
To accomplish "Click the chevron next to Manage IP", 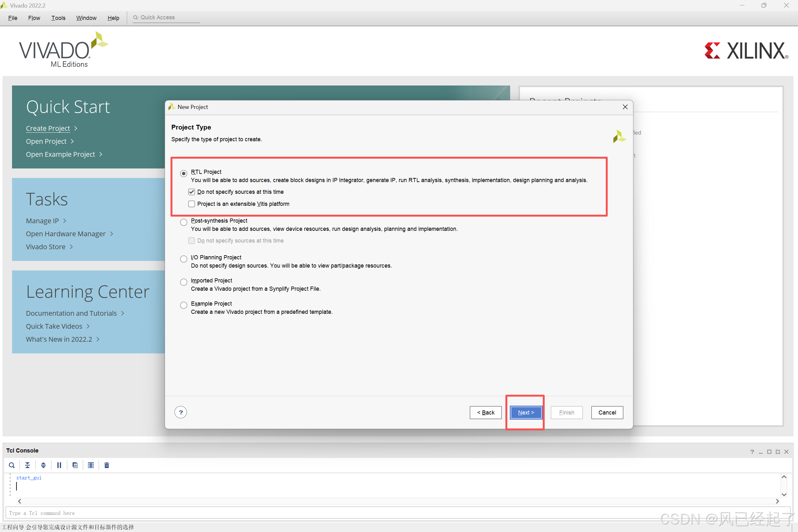I will tap(65, 220).
